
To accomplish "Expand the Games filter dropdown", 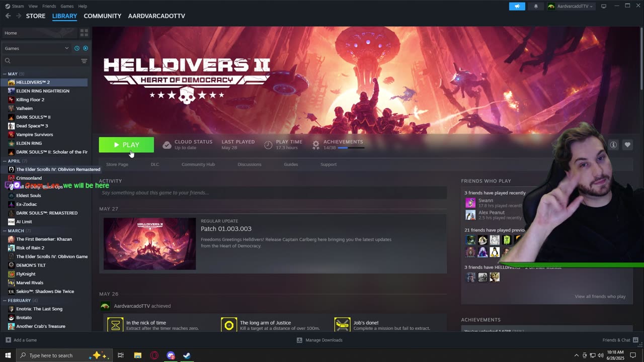I will coord(36,48).
